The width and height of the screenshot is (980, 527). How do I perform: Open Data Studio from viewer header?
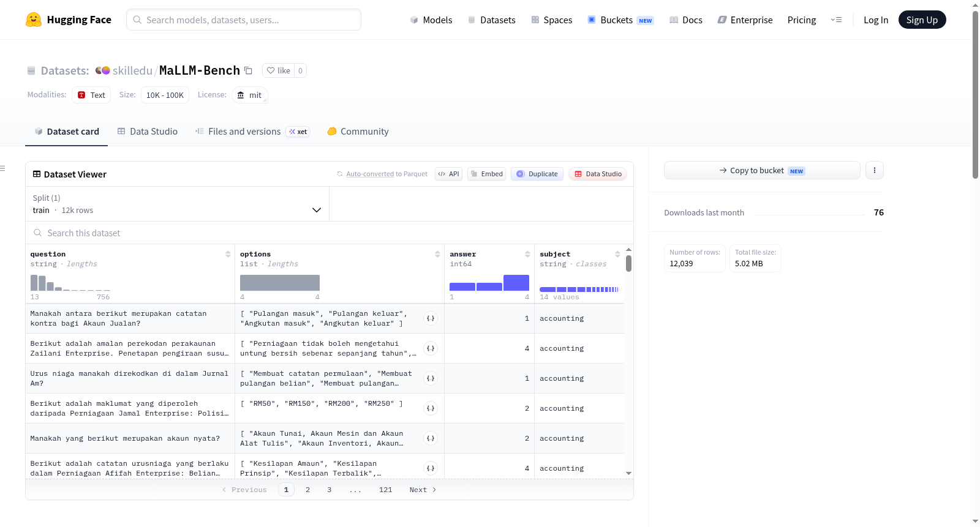click(x=598, y=174)
